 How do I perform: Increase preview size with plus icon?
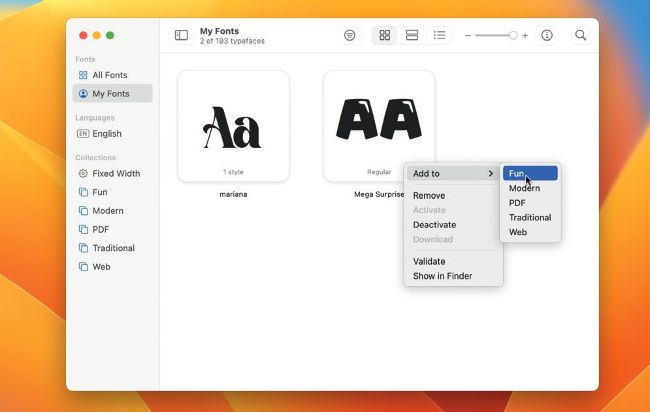pyautogui.click(x=525, y=36)
